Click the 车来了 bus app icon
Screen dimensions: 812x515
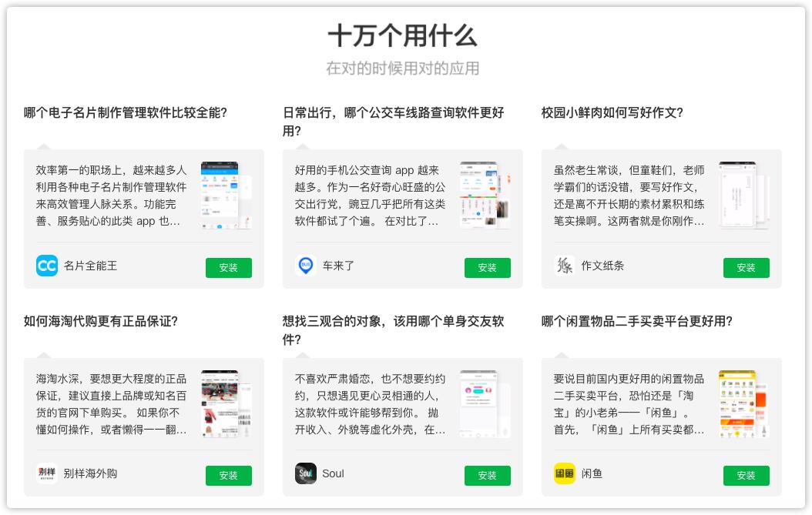pos(305,266)
